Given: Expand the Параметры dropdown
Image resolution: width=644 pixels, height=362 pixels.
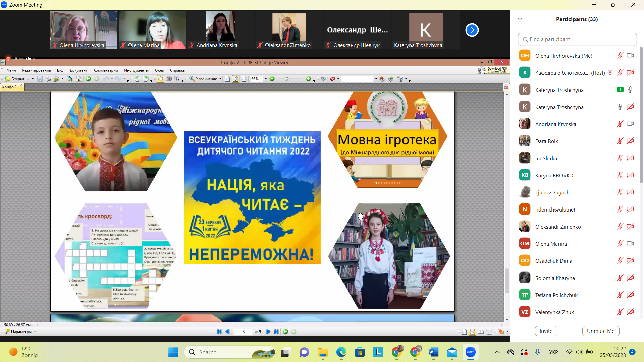Looking at the screenshot, I should click(x=35, y=332).
